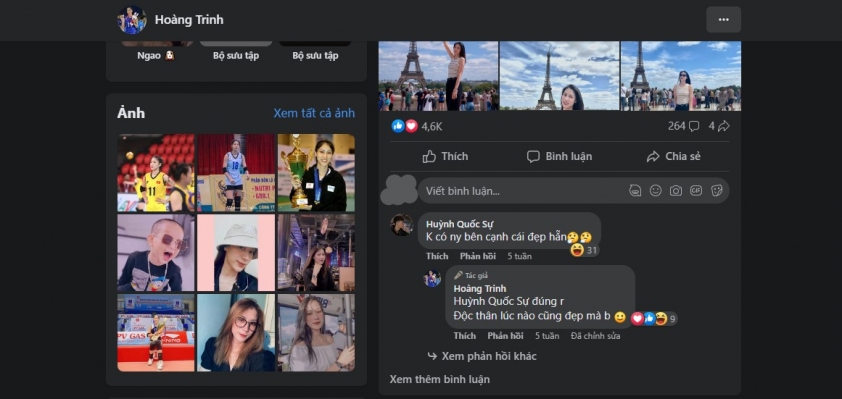The image size is (842, 399).
Task: Open the sticker picker icon
Action: pos(716,191)
